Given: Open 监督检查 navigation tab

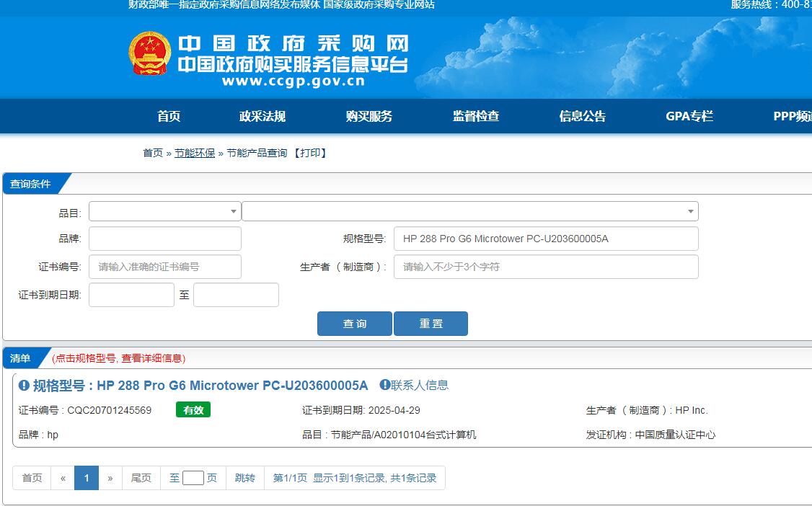Looking at the screenshot, I should pos(476,117).
